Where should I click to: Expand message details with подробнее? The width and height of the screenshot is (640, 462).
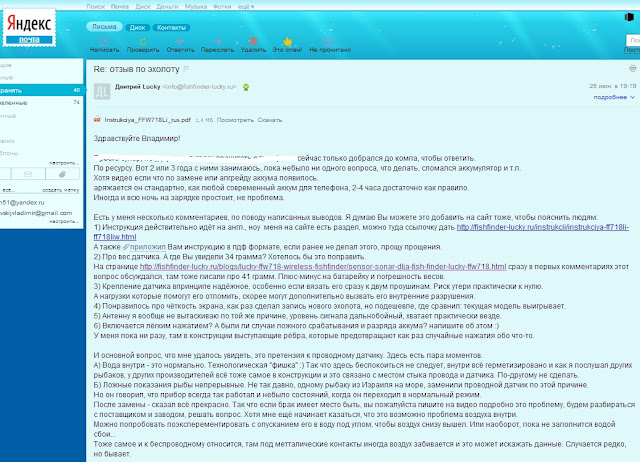pyautogui.click(x=614, y=97)
